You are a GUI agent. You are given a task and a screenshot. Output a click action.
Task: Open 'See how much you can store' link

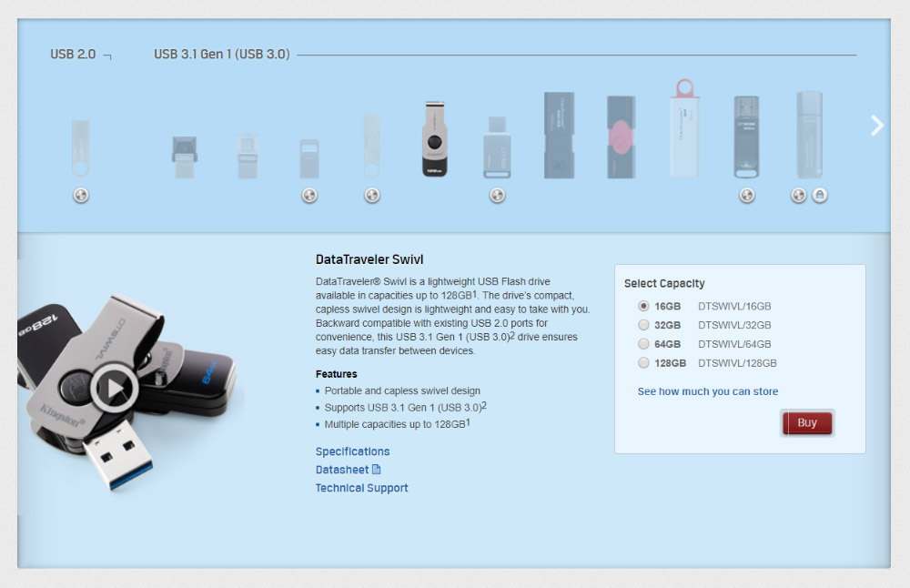[707, 391]
